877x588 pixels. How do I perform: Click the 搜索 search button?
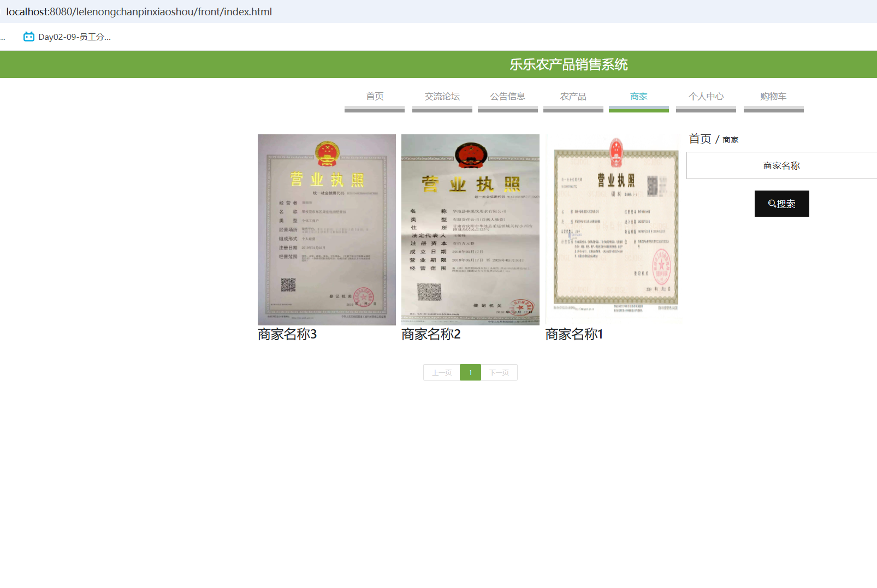click(x=782, y=204)
